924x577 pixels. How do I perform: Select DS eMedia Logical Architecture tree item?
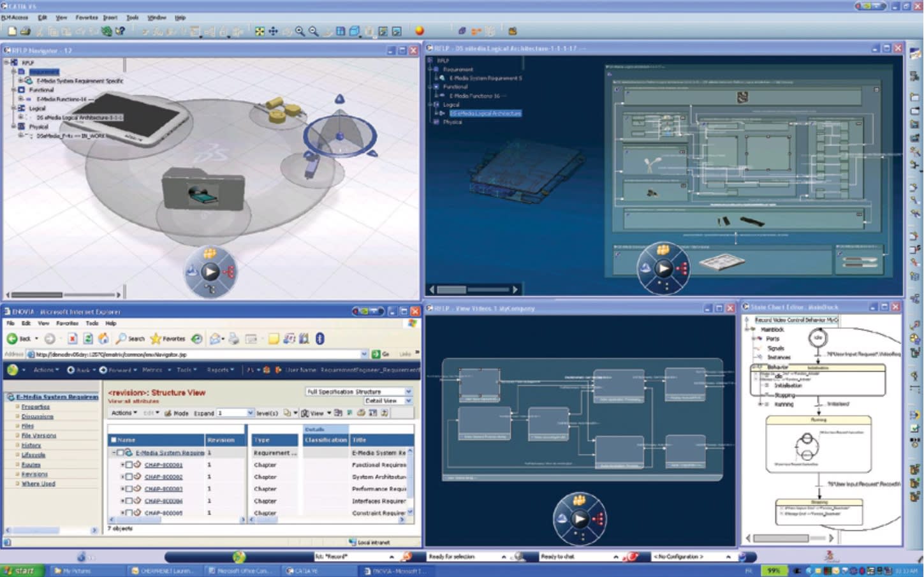485,113
